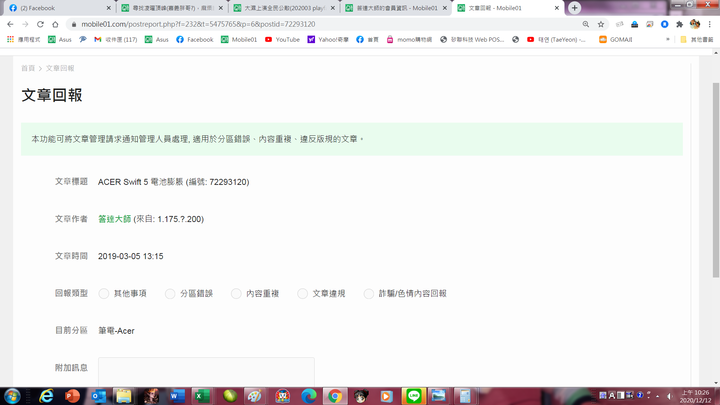Select the 文章違規 report type
Image resolution: width=720 pixels, height=405 pixels.
point(302,293)
